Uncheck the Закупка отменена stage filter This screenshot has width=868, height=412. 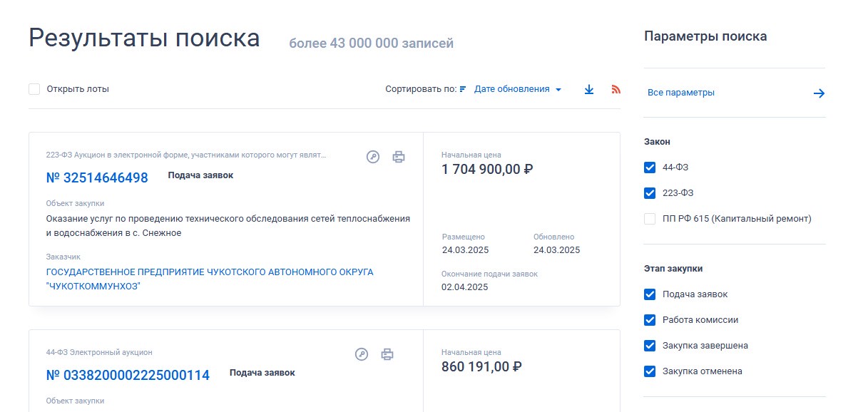coord(650,371)
